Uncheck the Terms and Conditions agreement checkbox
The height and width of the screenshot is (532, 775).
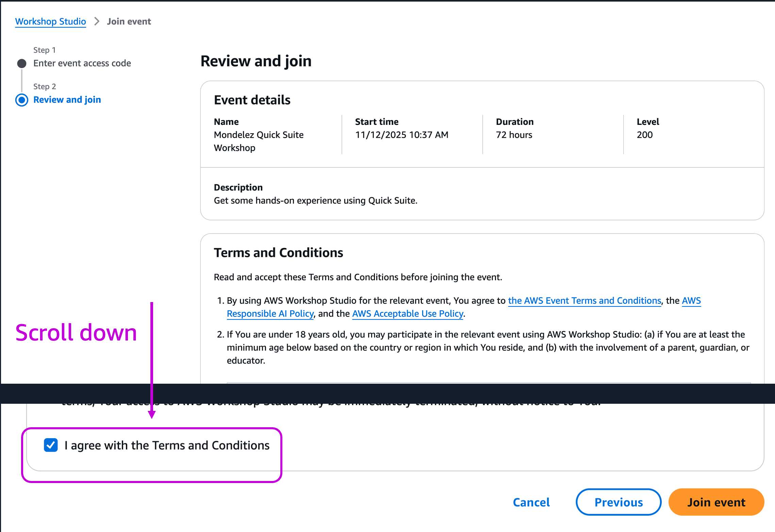(x=51, y=445)
